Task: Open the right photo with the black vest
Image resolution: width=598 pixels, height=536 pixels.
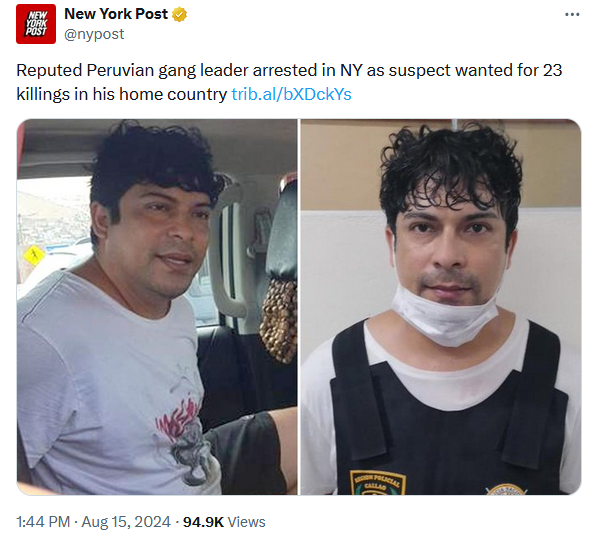Action: pos(441,307)
